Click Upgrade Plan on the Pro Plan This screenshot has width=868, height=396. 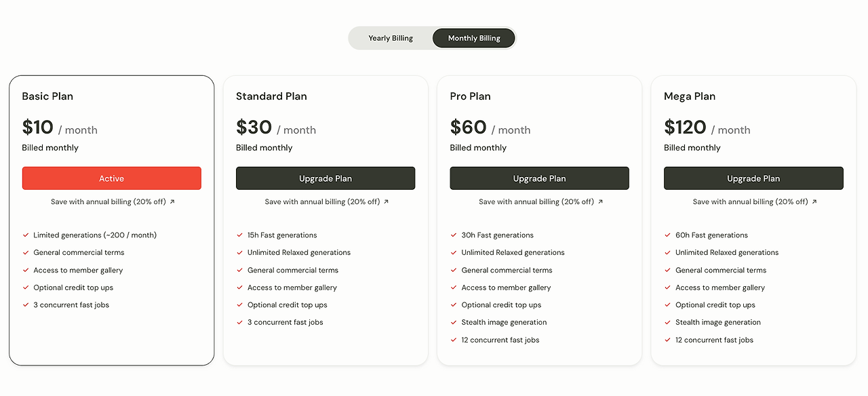click(x=539, y=178)
